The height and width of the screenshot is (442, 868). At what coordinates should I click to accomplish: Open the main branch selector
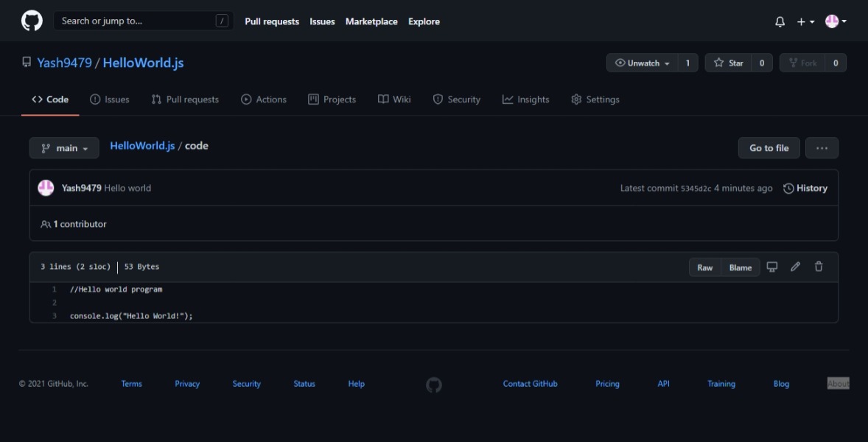coord(64,148)
